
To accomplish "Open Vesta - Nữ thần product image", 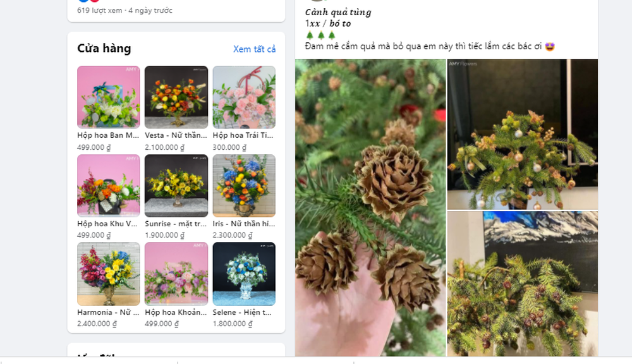I will [176, 97].
